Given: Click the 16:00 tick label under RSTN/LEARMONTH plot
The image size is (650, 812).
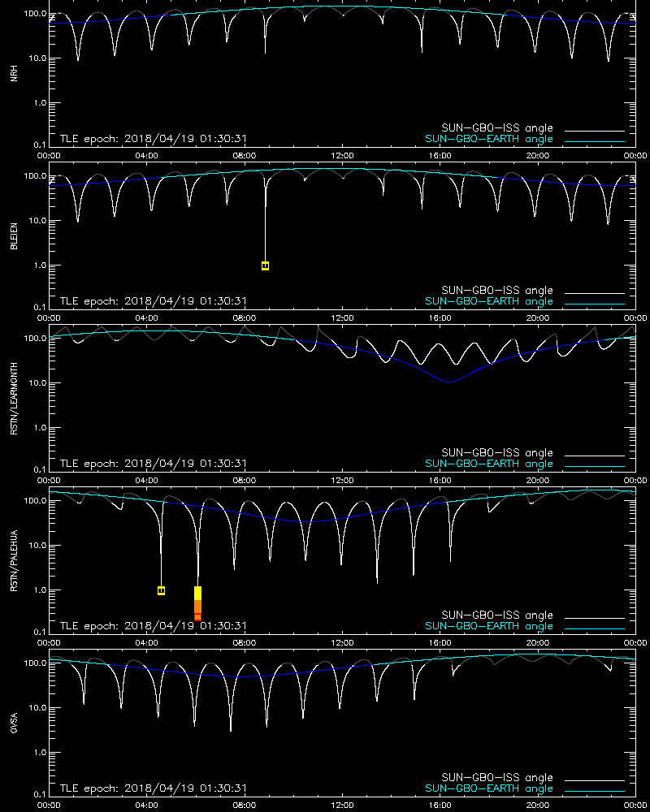Looking at the screenshot, I should coord(440,480).
